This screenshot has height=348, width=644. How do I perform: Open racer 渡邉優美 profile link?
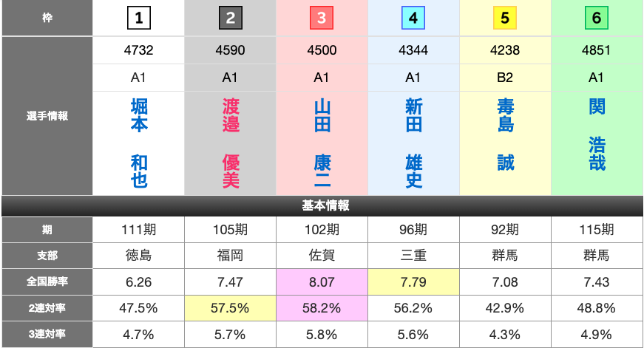point(230,143)
